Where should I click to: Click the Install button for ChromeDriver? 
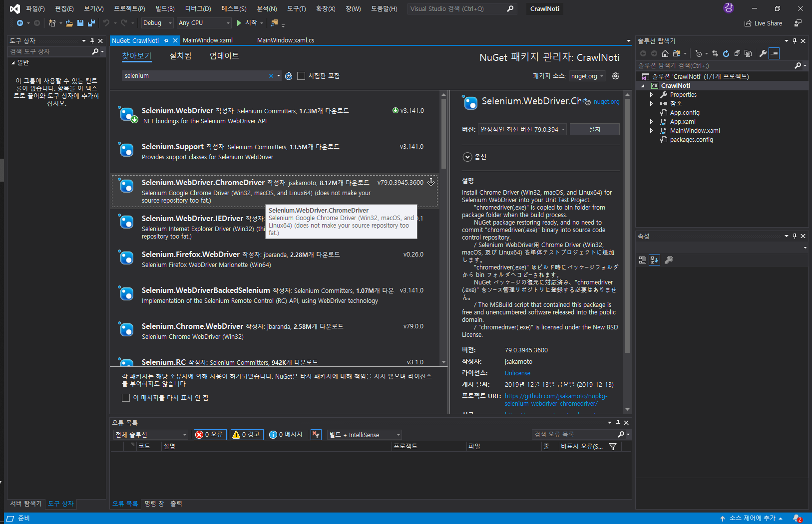pyautogui.click(x=595, y=129)
